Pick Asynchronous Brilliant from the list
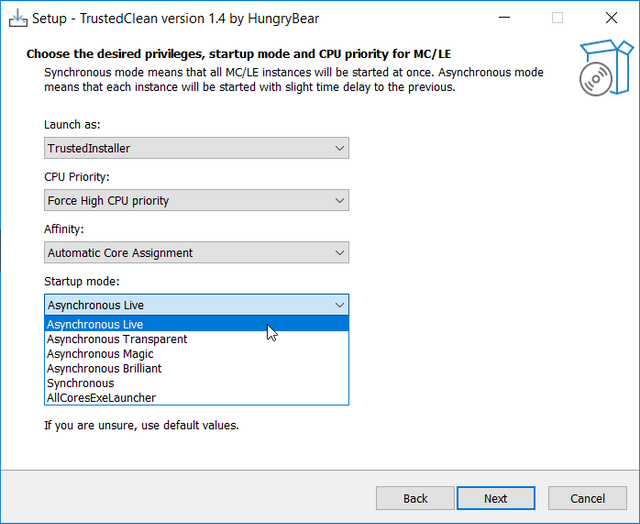Viewport: 640px width, 524px height. (x=104, y=368)
